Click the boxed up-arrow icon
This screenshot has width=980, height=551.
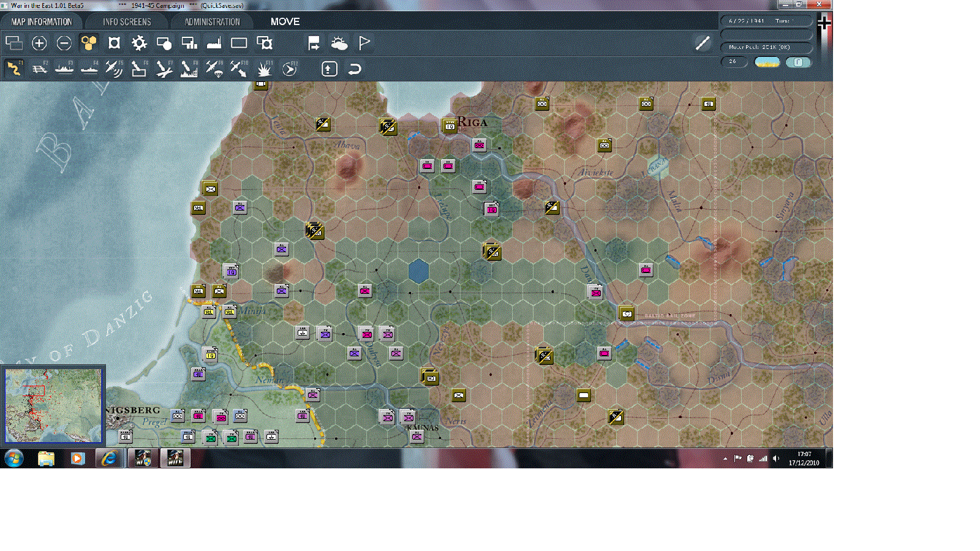[x=330, y=69]
